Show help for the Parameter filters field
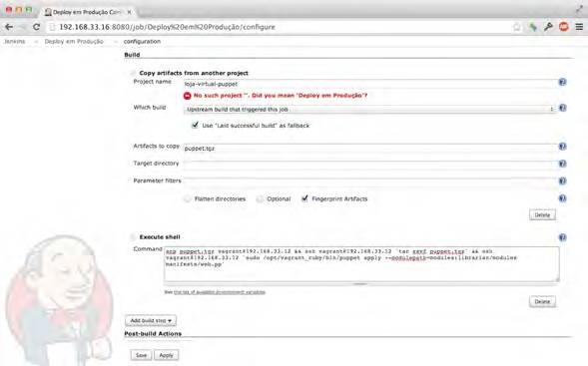The width and height of the screenshot is (588, 366). (x=562, y=181)
